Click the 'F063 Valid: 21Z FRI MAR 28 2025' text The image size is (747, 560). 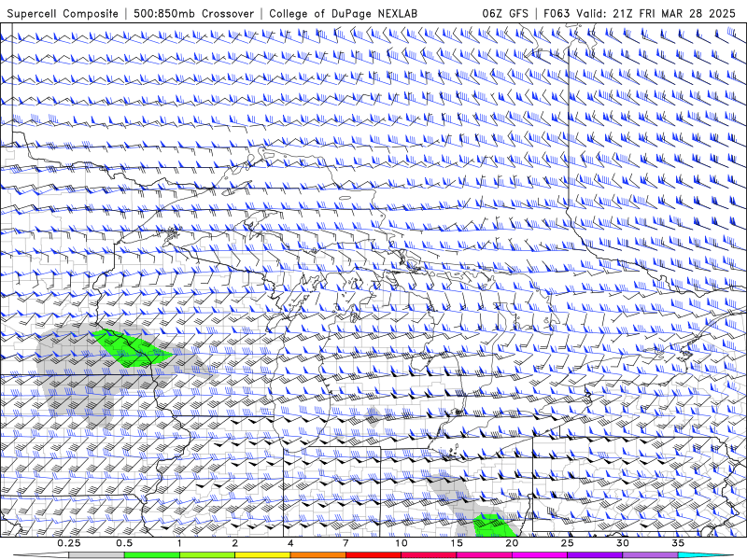click(640, 13)
